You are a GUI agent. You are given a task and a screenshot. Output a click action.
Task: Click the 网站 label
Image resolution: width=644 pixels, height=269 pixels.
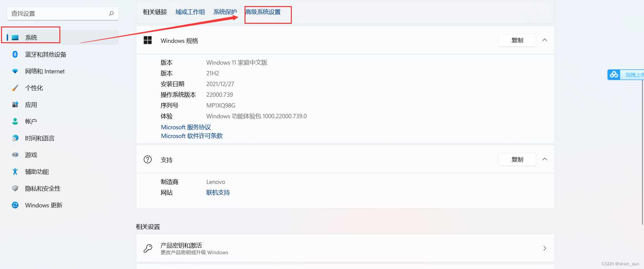[167, 193]
